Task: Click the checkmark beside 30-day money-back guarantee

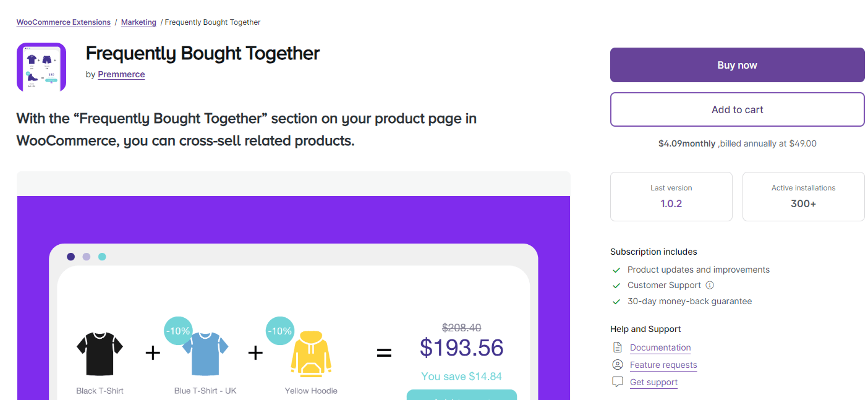Action: [616, 301]
